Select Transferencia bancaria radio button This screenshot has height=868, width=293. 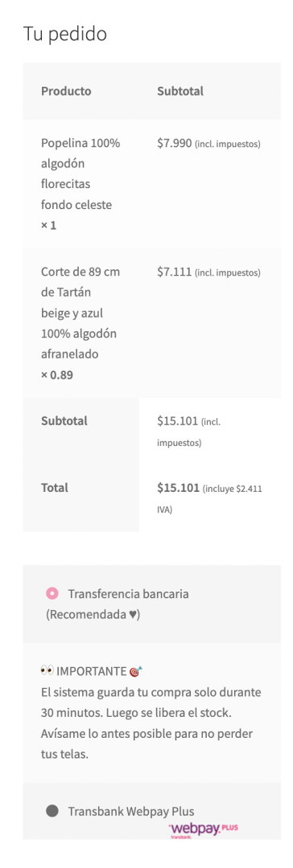[52, 593]
